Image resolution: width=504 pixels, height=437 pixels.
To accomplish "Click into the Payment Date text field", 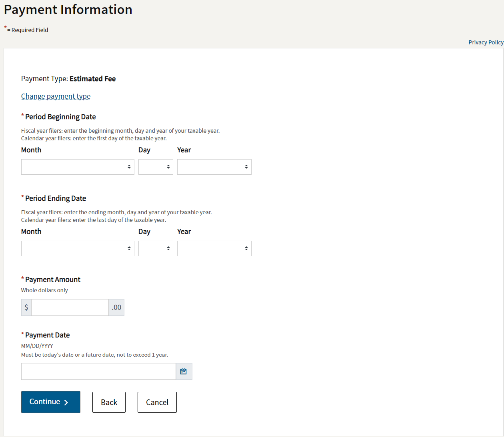I will (x=98, y=371).
